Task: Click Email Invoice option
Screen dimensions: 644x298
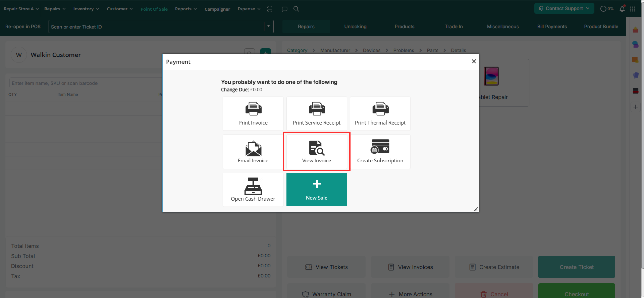Action: (x=253, y=152)
